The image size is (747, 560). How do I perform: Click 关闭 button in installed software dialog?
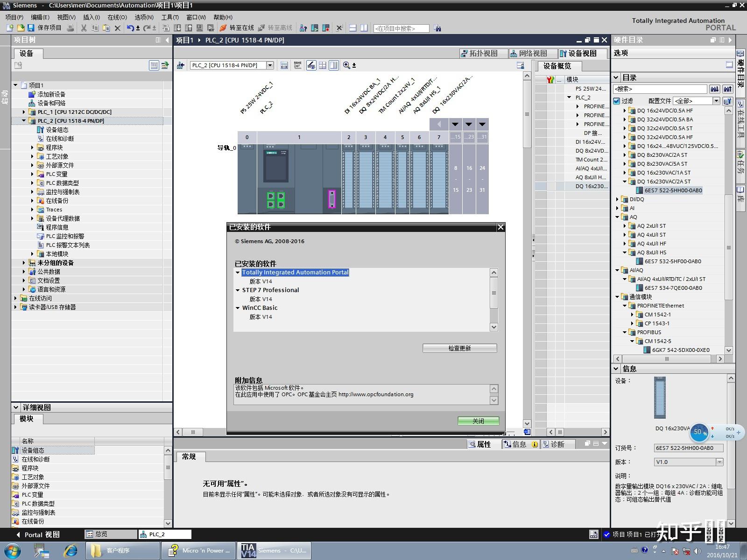tap(478, 421)
